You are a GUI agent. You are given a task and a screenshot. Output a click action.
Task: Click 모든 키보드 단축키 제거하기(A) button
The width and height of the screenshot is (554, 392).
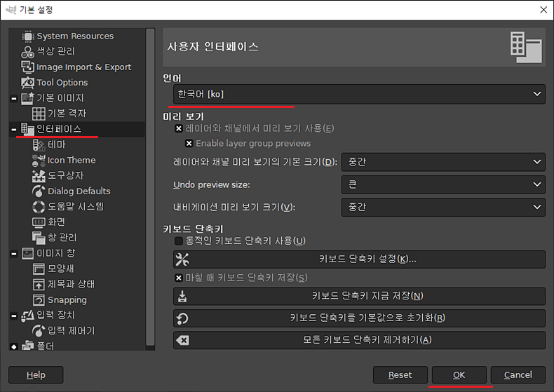(x=359, y=340)
